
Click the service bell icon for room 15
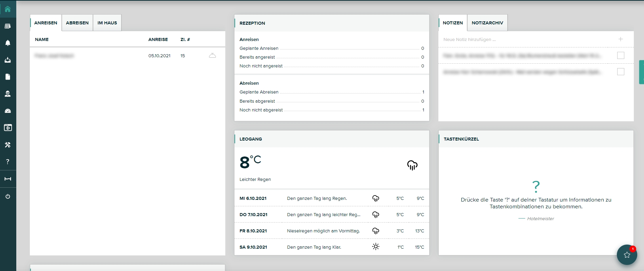click(x=212, y=56)
